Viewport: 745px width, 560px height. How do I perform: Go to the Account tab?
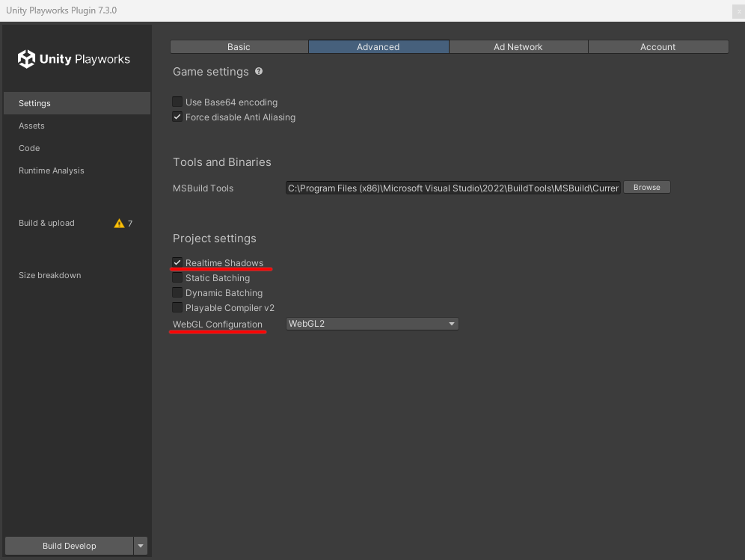click(x=658, y=46)
